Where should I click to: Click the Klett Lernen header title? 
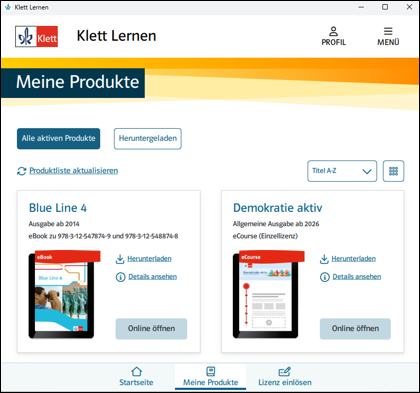point(116,36)
